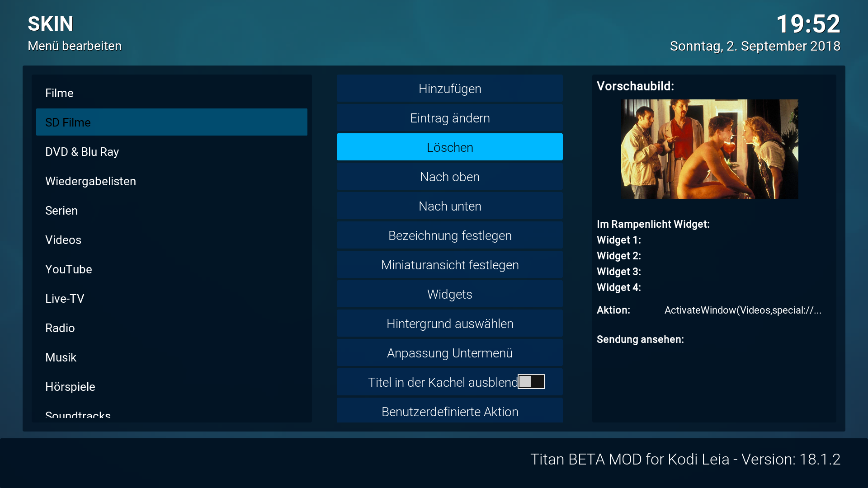Select the Filme menu entry
This screenshot has height=488, width=868.
[x=172, y=93]
